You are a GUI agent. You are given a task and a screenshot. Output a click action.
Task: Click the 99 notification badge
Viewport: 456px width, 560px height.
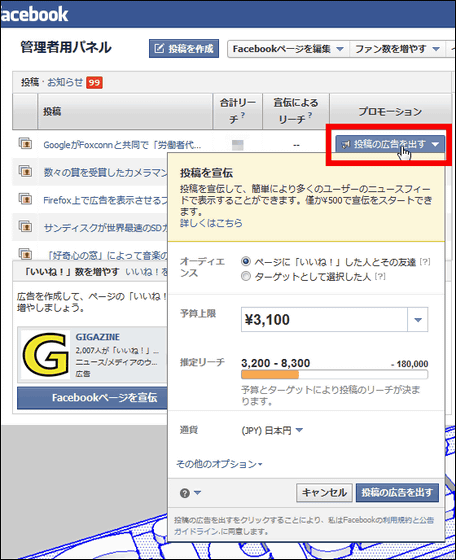click(94, 83)
